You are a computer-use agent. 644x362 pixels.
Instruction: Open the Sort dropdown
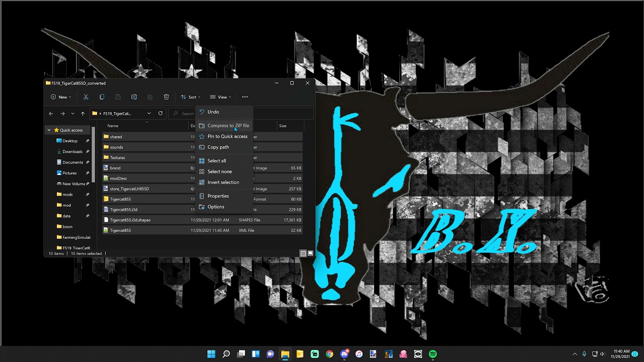tap(191, 97)
